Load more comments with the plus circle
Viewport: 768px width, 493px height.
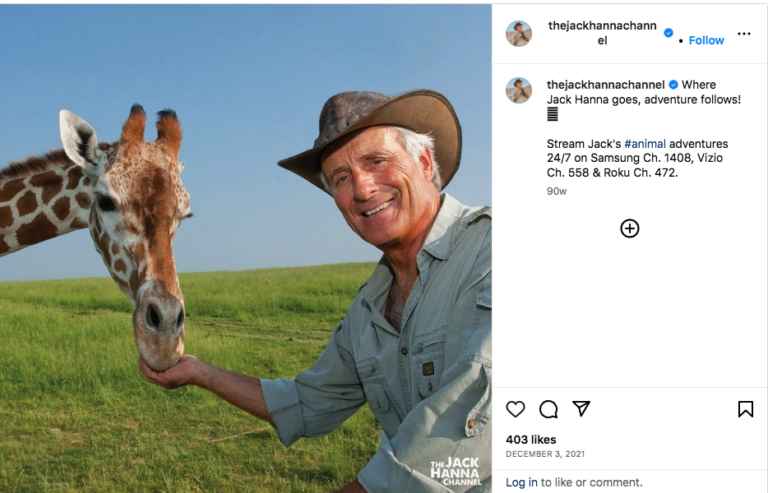click(629, 228)
